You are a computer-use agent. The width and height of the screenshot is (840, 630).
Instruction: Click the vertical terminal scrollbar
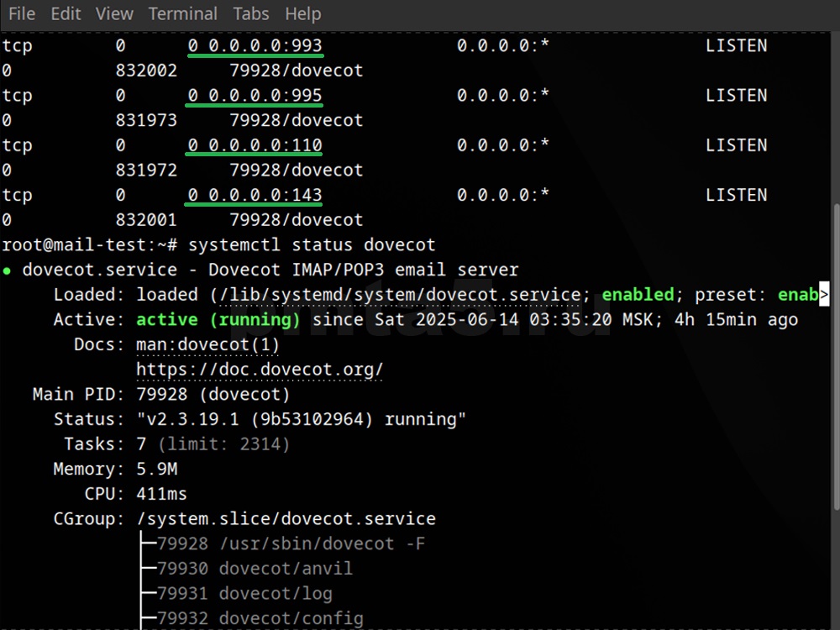(x=837, y=356)
